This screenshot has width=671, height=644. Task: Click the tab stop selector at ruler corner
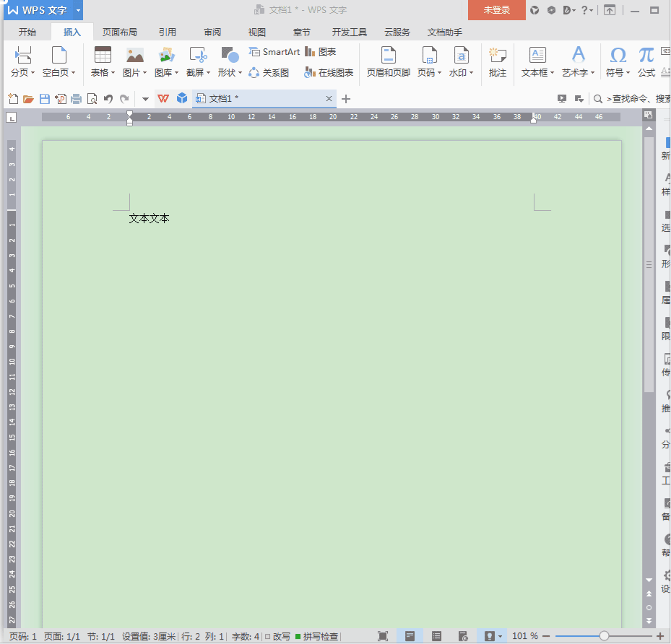tap(11, 117)
